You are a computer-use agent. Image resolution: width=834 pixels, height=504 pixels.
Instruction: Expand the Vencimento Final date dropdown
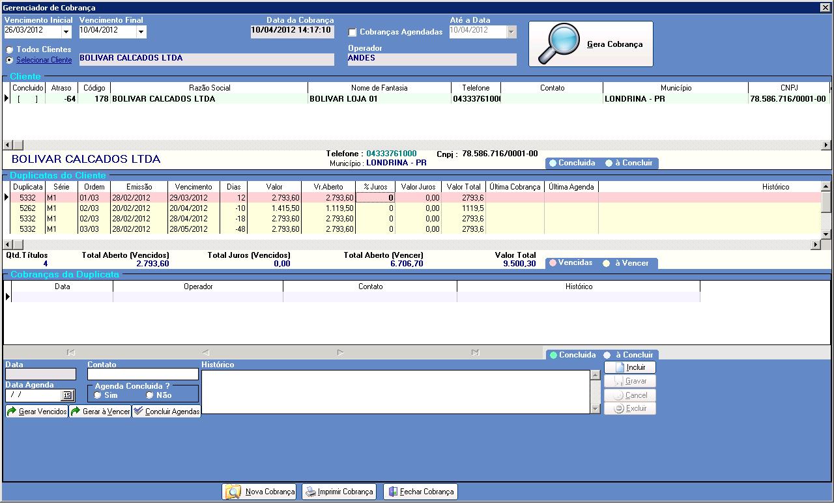point(141,31)
